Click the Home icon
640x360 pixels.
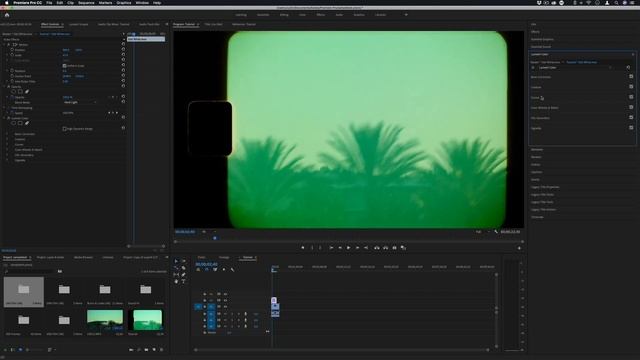pos(7,15)
